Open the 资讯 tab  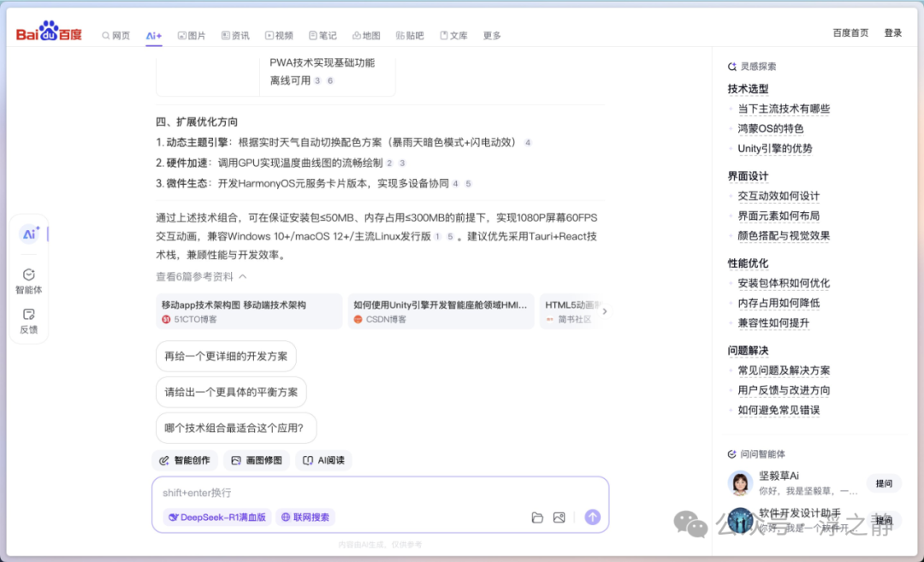(x=235, y=35)
